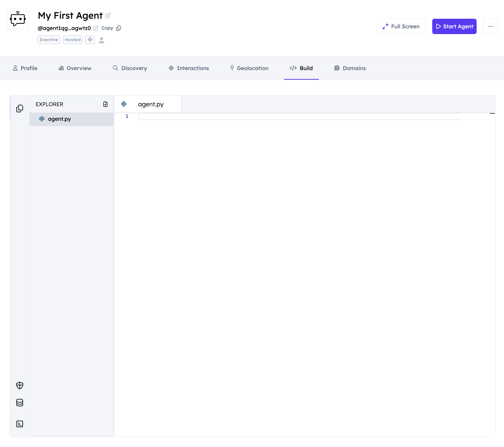Click the user silhouette badge icon
Image resolution: width=504 pixels, height=447 pixels.
(x=101, y=40)
